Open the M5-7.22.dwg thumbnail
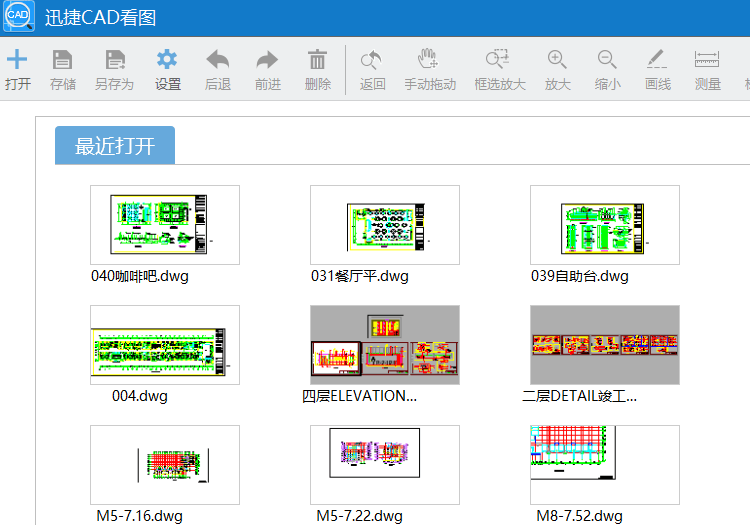The height and width of the screenshot is (525, 750). pos(385,465)
